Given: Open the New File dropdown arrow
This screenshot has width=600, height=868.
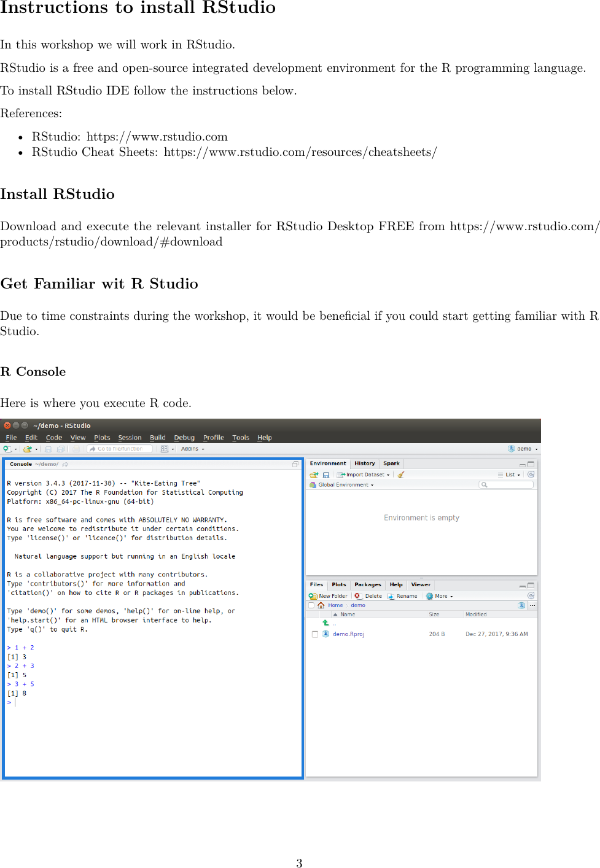Looking at the screenshot, I should pos(16,449).
